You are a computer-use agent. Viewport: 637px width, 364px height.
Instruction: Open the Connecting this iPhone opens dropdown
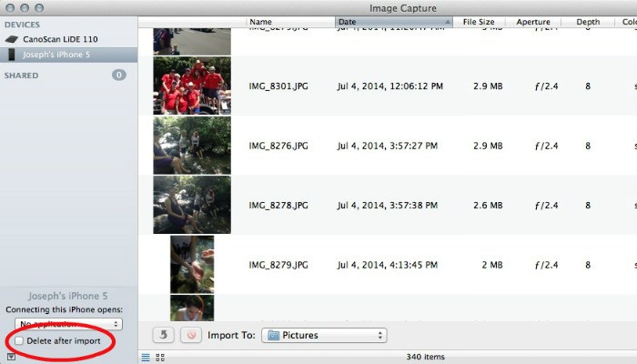point(68,324)
